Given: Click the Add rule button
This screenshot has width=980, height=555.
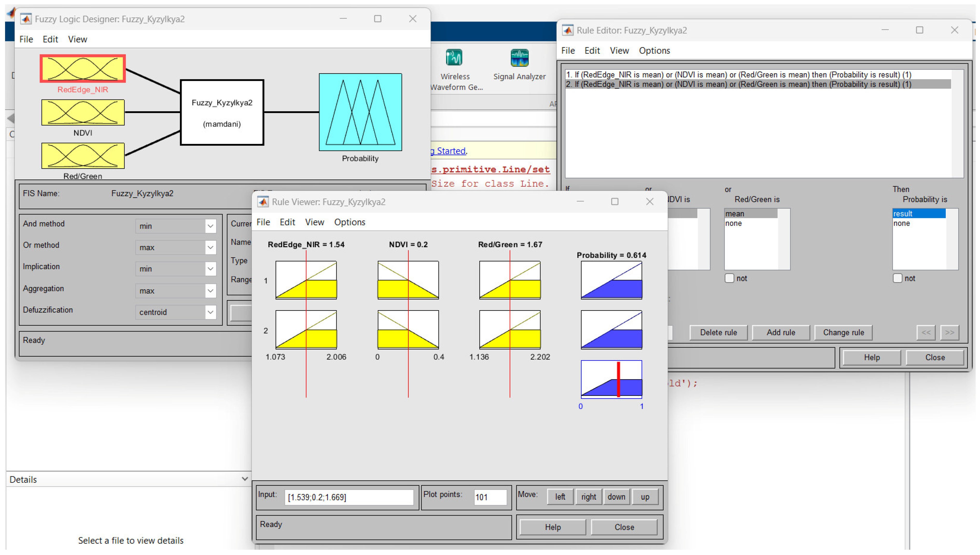Looking at the screenshot, I should (781, 332).
